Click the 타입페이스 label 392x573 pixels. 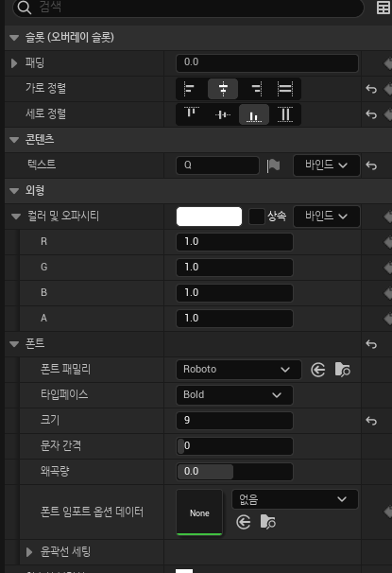[x=64, y=394]
